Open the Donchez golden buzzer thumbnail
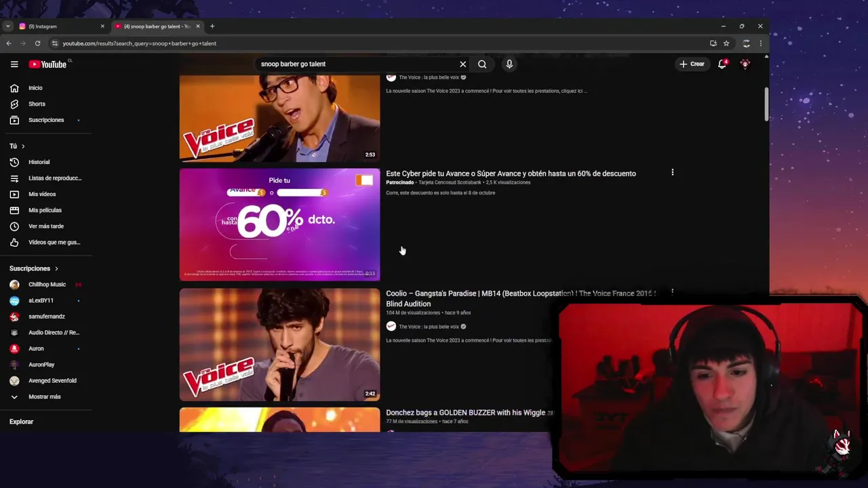This screenshot has width=868, height=488. (x=279, y=420)
